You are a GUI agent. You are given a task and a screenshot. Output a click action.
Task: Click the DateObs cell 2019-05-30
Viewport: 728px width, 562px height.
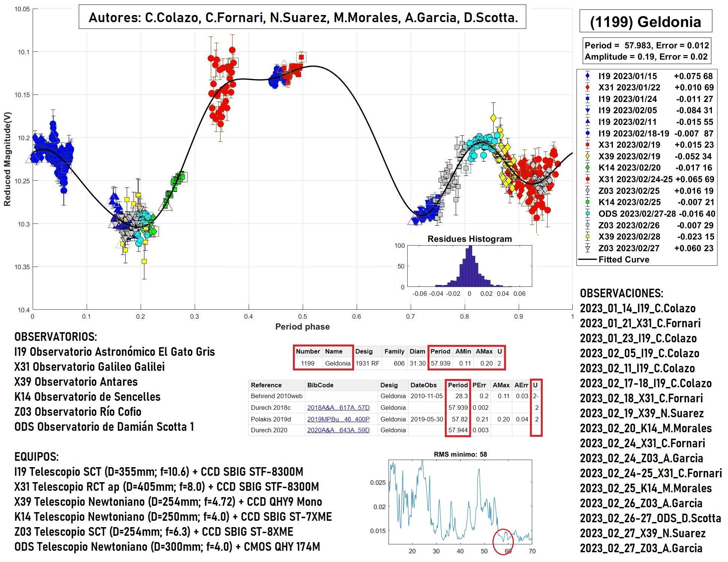426,419
